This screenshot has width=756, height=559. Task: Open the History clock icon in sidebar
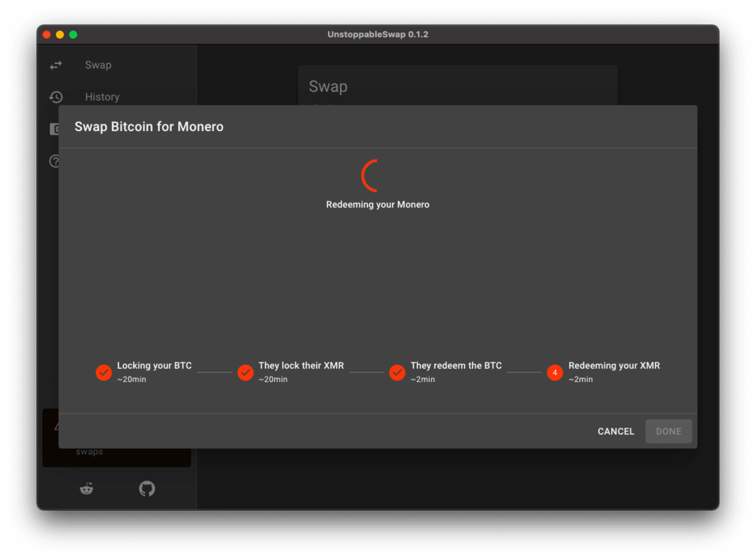click(x=56, y=97)
